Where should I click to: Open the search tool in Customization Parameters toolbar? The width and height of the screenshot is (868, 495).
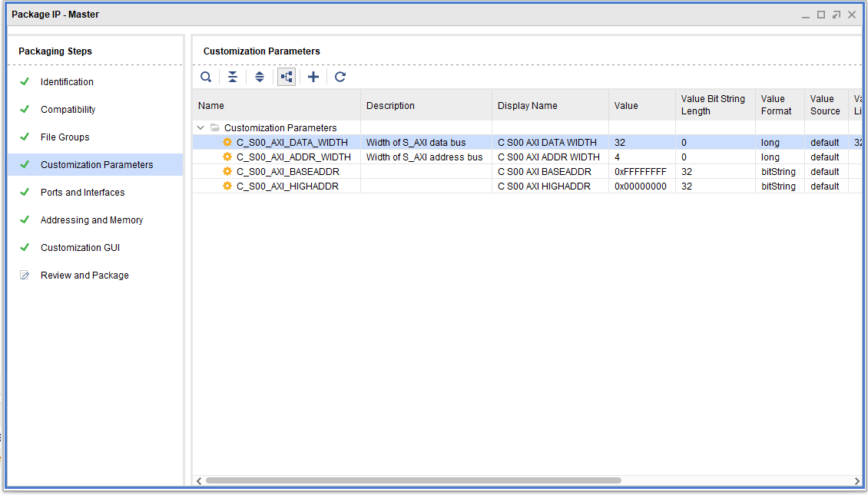(x=206, y=77)
